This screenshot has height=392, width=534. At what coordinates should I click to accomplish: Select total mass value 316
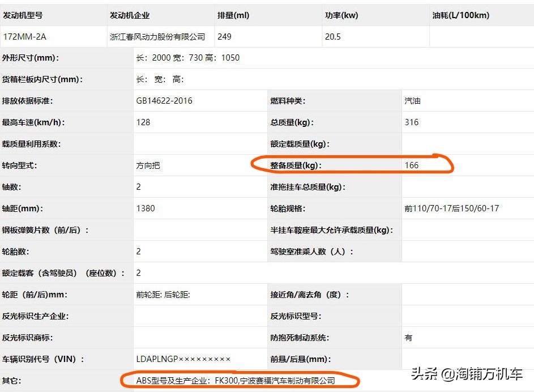tap(411, 122)
